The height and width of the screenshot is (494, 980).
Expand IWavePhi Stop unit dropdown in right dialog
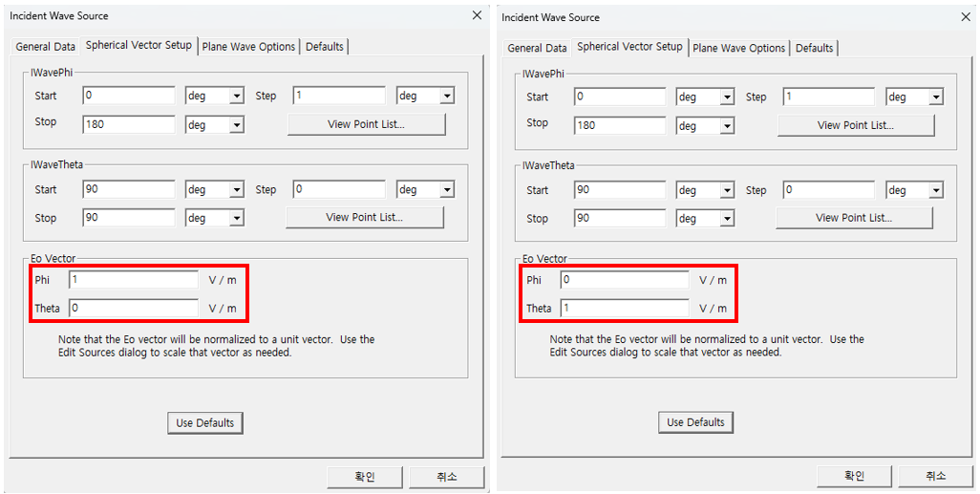(x=726, y=126)
